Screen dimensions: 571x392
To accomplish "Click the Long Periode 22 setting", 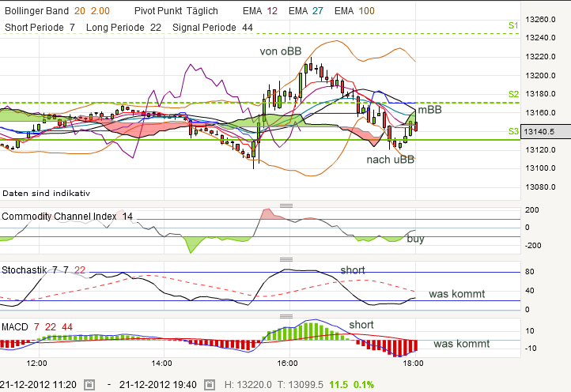I will (123, 28).
